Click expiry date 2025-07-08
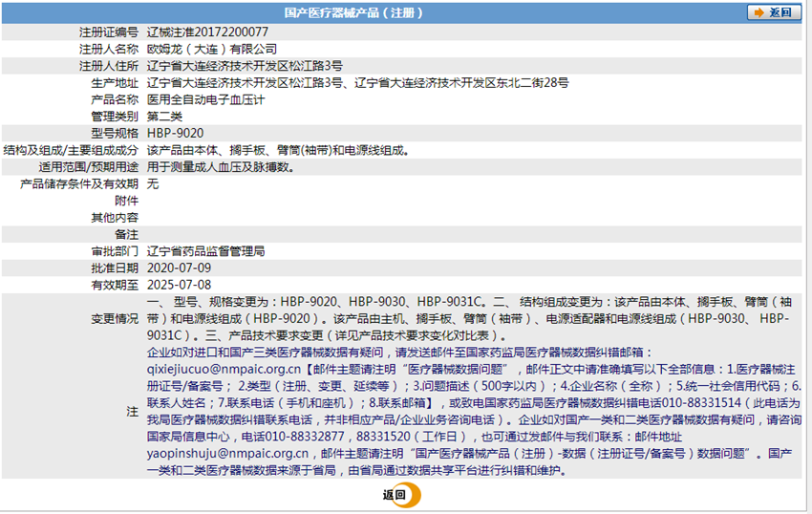 (180, 285)
